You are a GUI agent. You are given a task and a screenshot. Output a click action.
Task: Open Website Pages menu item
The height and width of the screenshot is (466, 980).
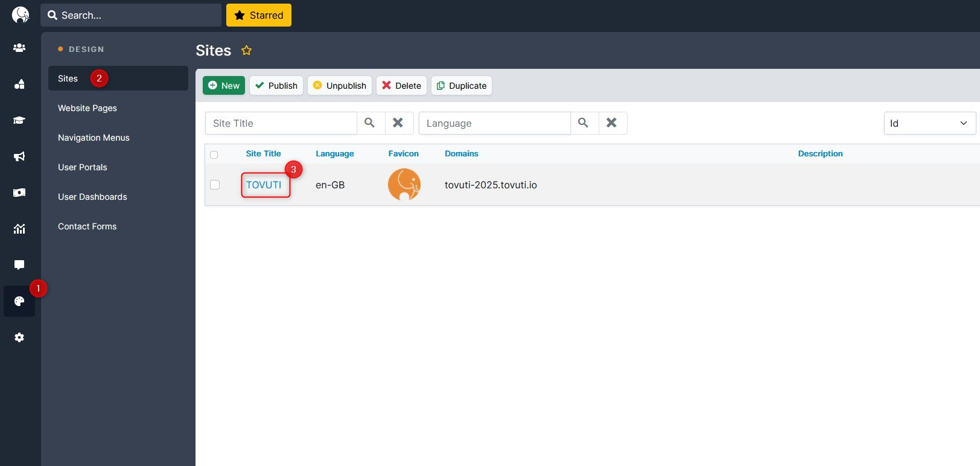tap(87, 108)
